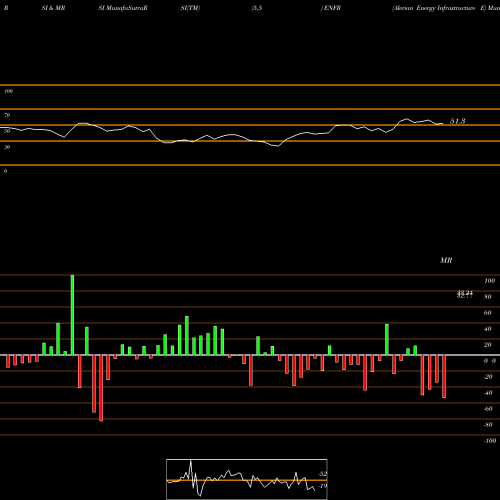Click the 'SI MunafaSutraR' header label
This screenshot has height=500, width=500.
point(123,8)
